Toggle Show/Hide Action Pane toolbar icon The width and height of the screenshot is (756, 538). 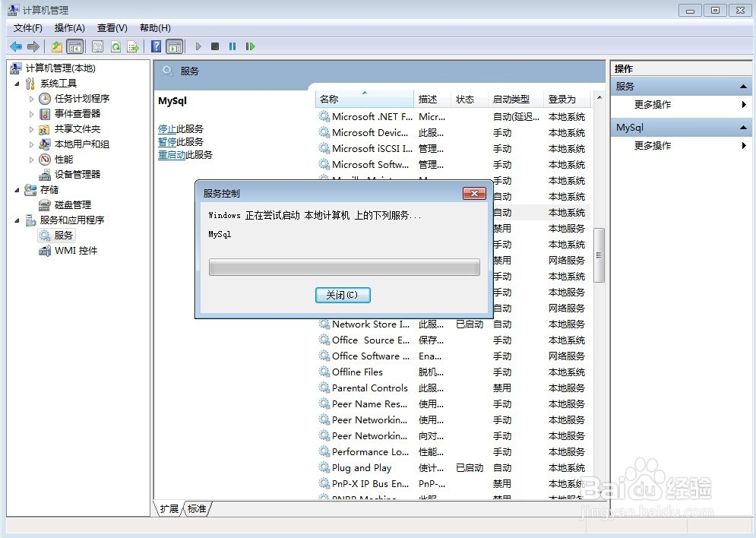tap(175, 47)
